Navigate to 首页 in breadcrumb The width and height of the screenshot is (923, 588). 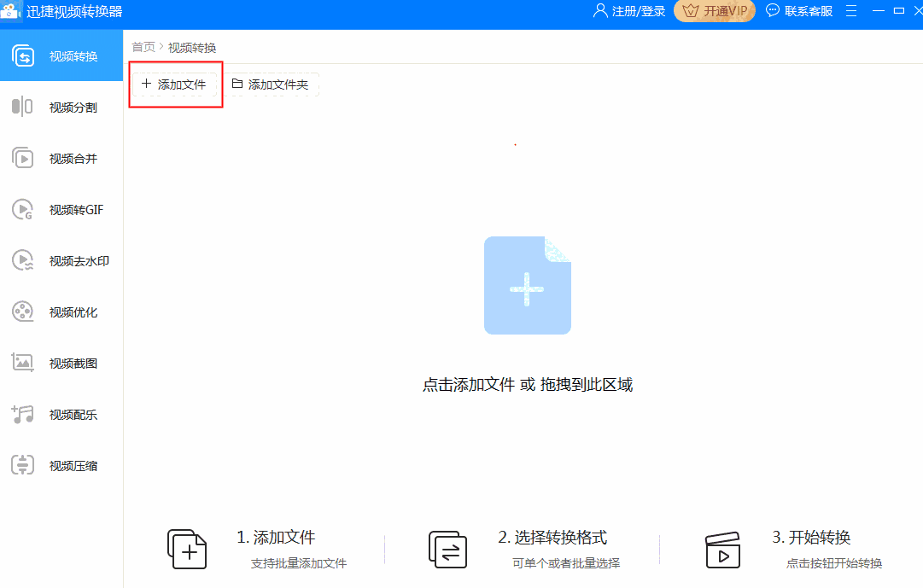point(143,47)
